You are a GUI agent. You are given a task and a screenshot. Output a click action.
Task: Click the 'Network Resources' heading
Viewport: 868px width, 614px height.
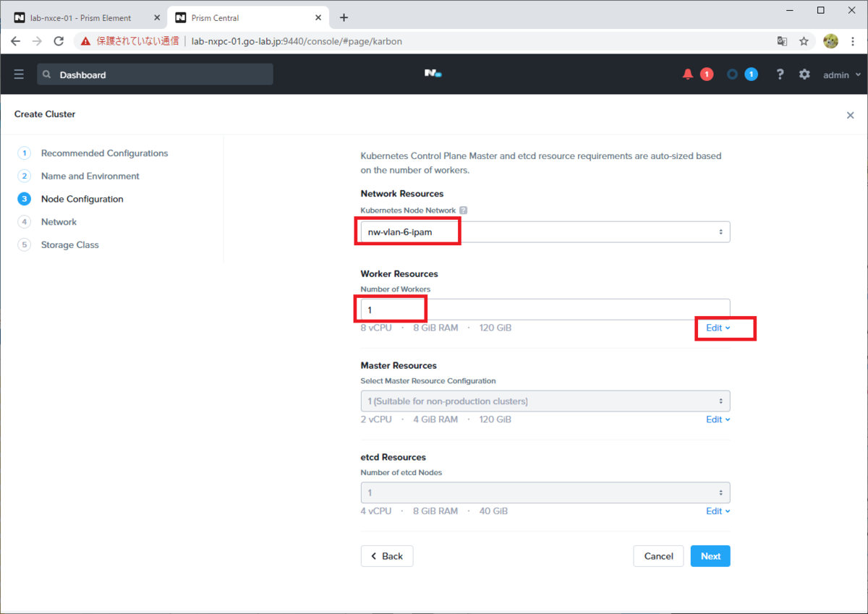(402, 194)
